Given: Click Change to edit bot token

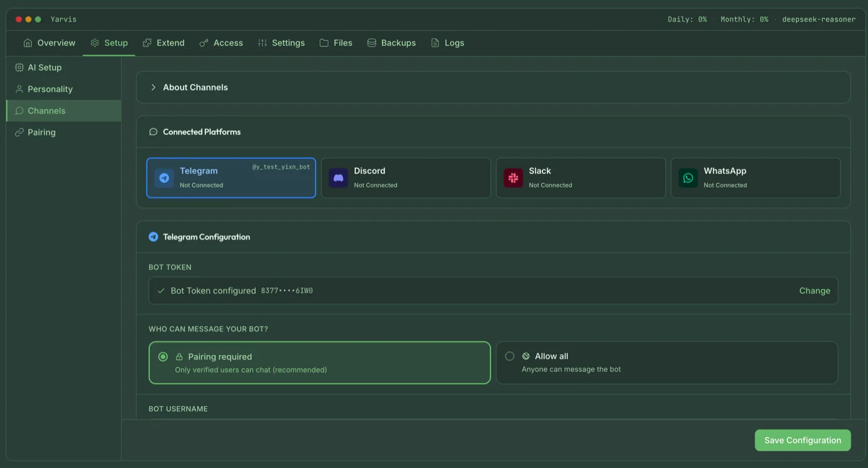Looking at the screenshot, I should click(x=815, y=291).
